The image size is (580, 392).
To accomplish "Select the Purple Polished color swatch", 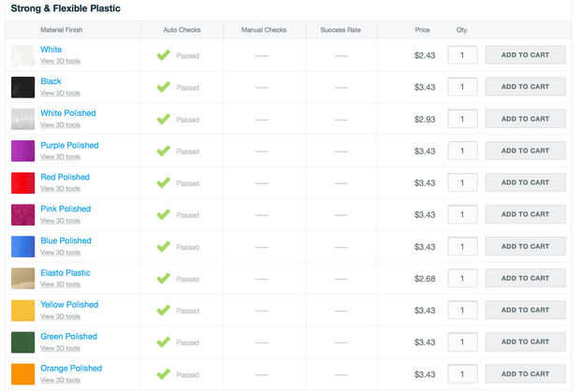I will (x=22, y=151).
